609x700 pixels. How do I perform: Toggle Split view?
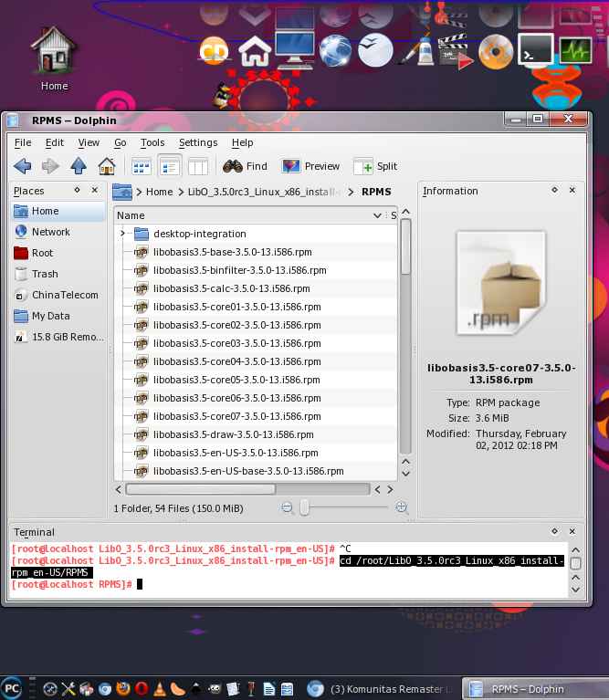[x=375, y=166]
